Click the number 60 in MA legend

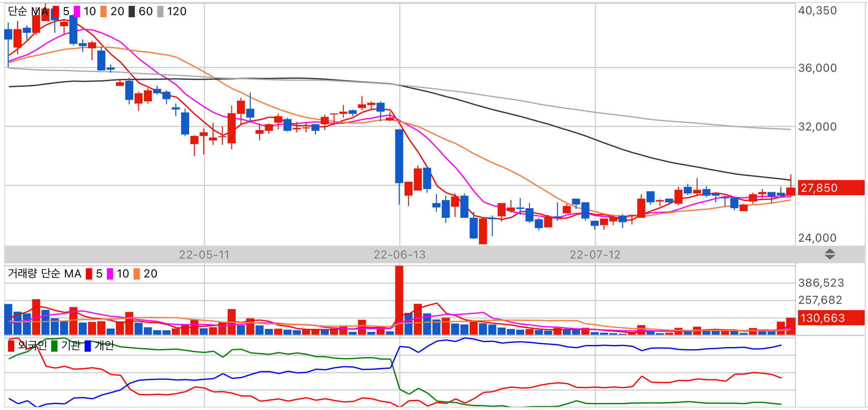pyautogui.click(x=146, y=11)
